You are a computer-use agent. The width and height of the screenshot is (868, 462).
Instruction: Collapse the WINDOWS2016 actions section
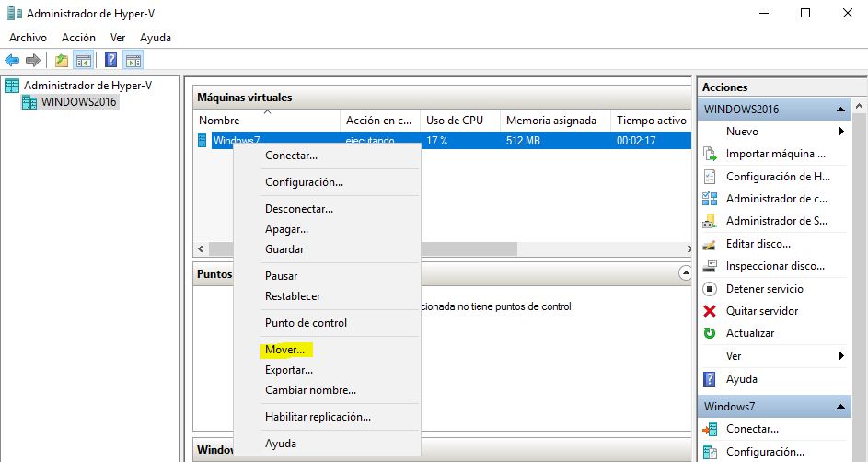pyautogui.click(x=840, y=110)
